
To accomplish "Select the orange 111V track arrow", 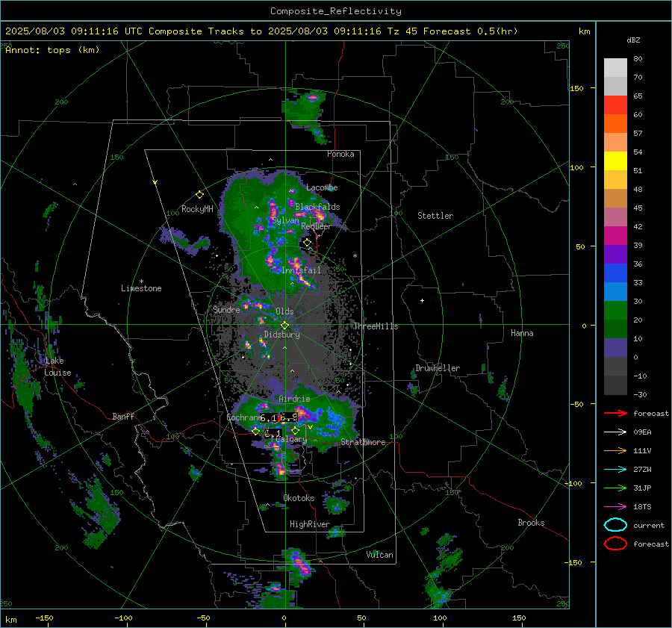I will click(x=615, y=450).
